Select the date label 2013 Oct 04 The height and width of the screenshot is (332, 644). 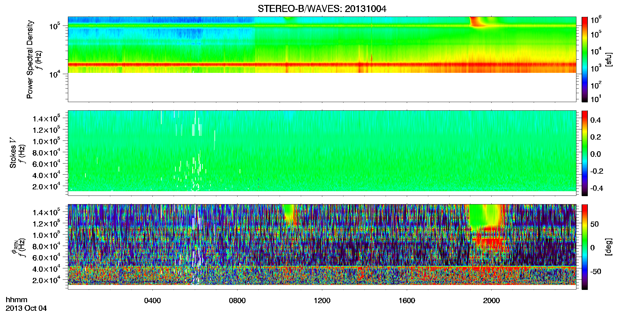point(26,308)
